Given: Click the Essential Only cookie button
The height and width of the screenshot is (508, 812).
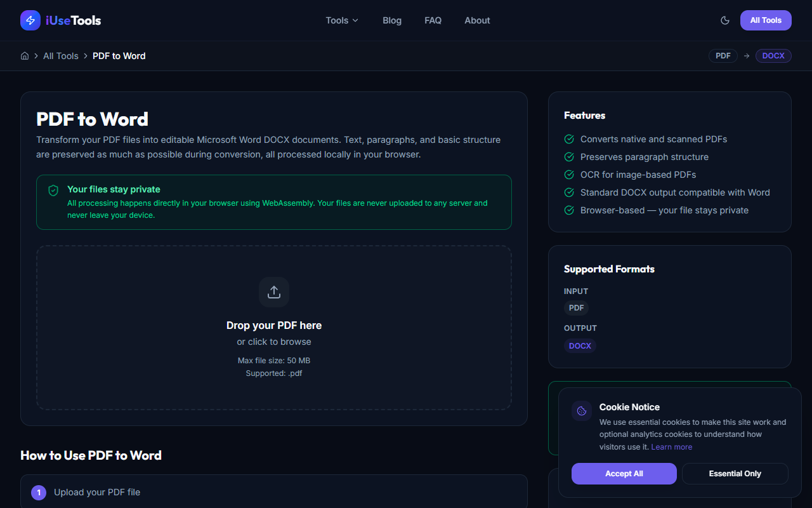Looking at the screenshot, I should pyautogui.click(x=735, y=473).
